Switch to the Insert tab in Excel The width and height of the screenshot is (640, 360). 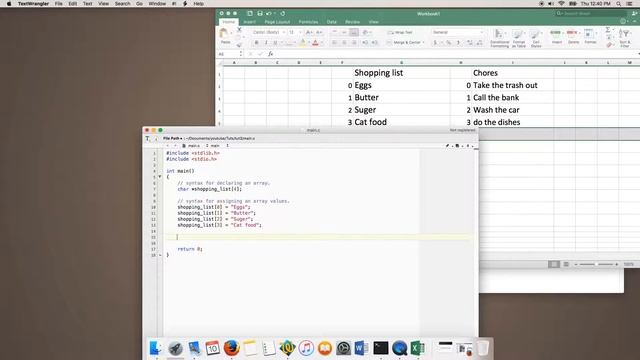tap(249, 22)
